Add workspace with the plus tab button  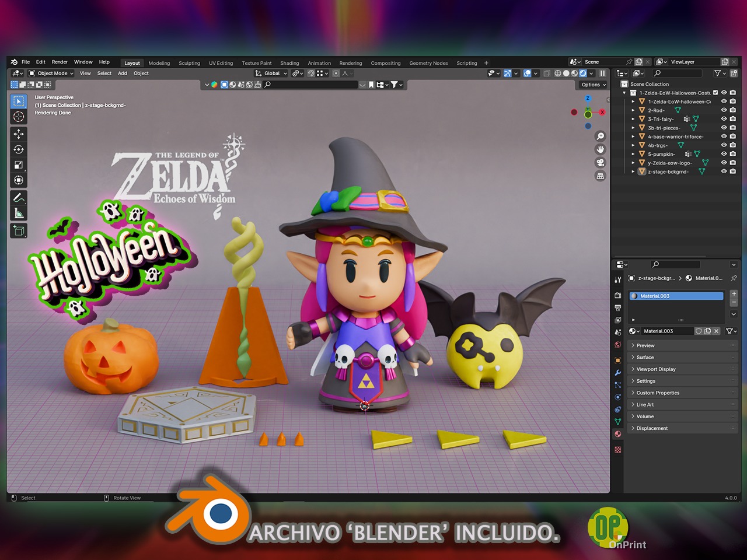(x=486, y=63)
